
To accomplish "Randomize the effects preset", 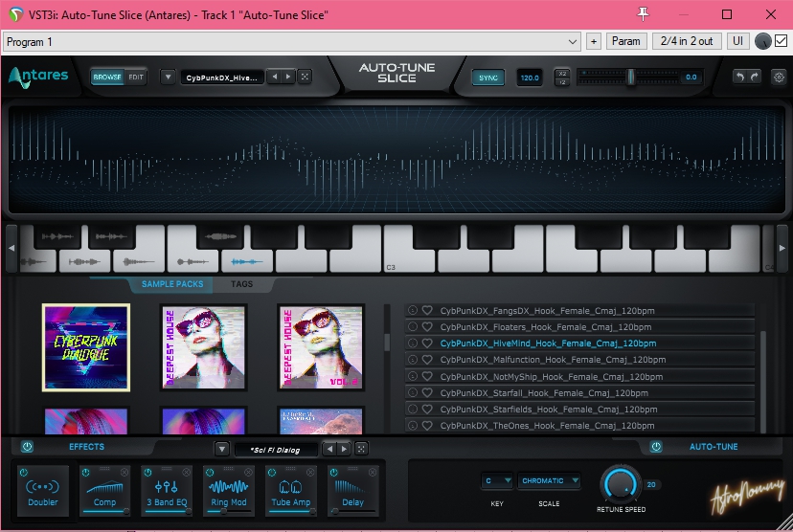I will coord(361,449).
